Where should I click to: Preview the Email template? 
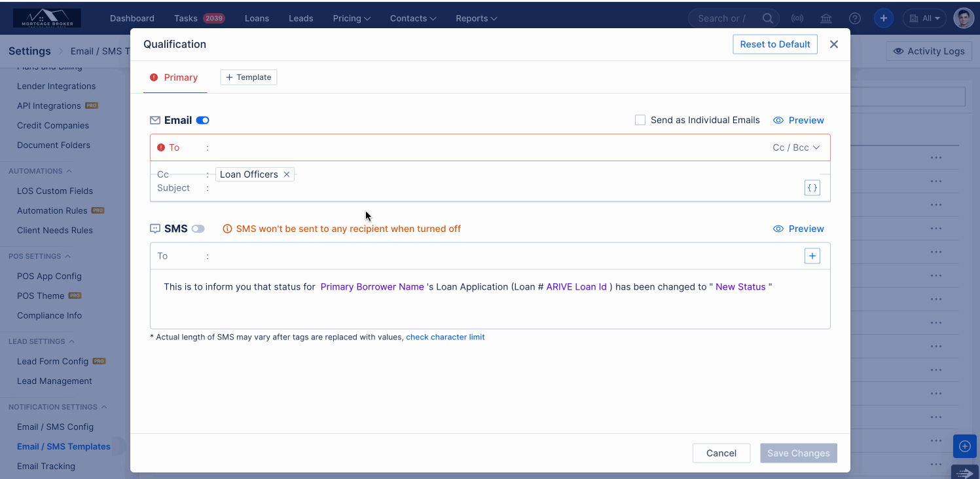[799, 120]
